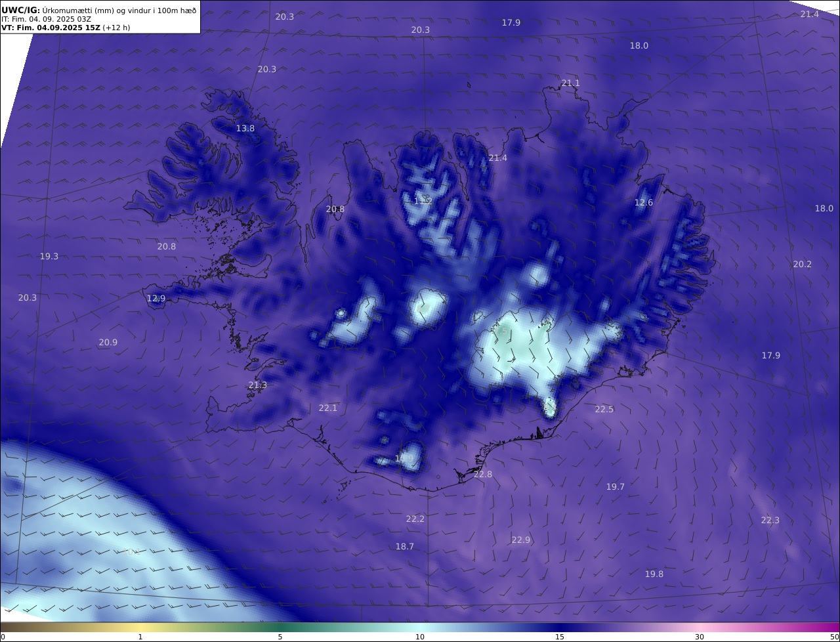Viewport: 840px width, 642px height.
Task: Click the 21.3 wind value in the southwest
Action: point(257,385)
